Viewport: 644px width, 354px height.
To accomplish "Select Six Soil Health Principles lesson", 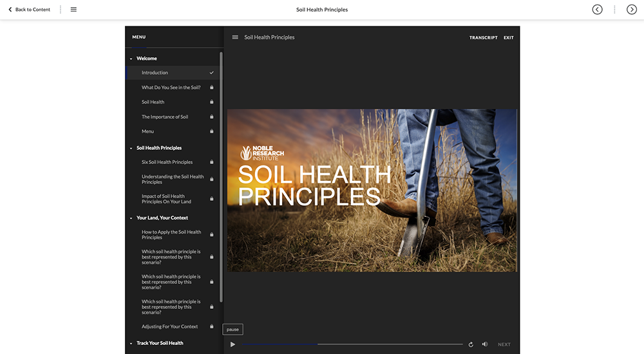I will tap(167, 162).
